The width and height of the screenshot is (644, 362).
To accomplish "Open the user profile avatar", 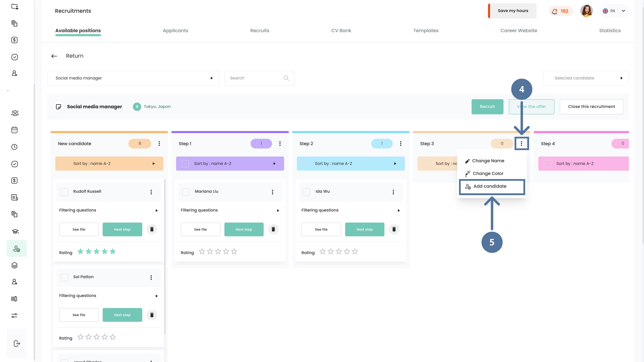I will click(587, 11).
